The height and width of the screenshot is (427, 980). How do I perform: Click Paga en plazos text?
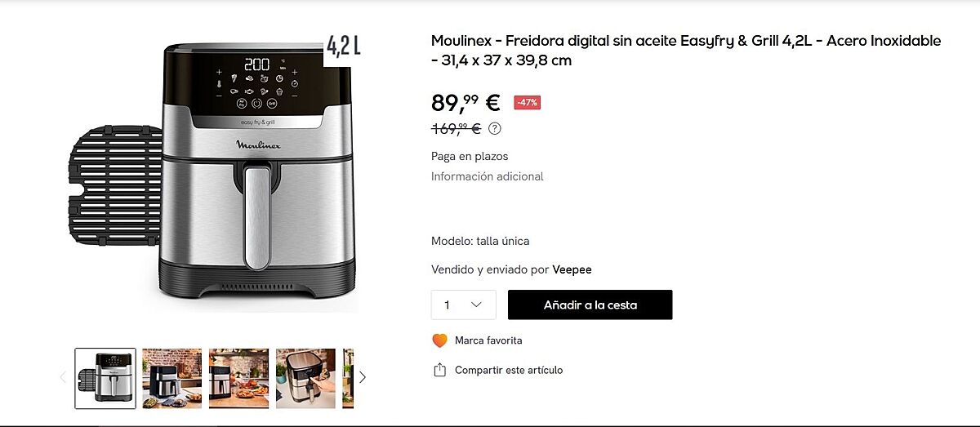click(470, 156)
